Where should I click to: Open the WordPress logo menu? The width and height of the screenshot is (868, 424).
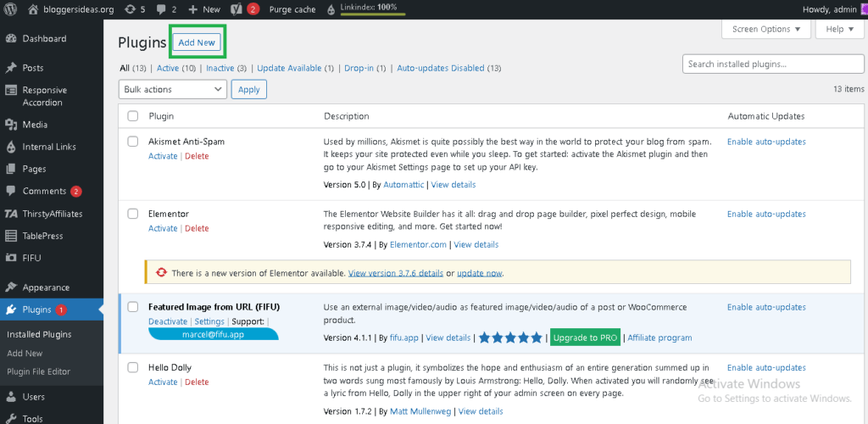pos(11,8)
